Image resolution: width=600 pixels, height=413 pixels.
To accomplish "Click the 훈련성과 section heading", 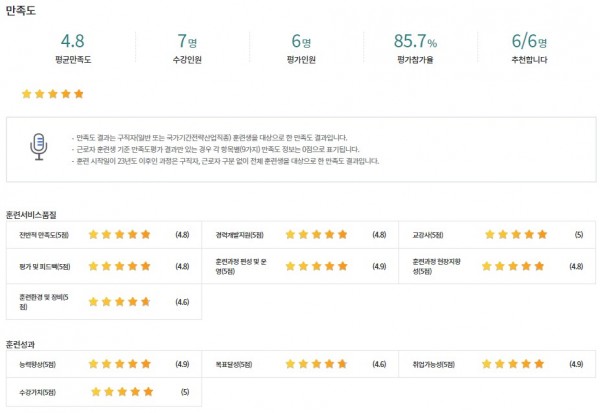I will click(x=20, y=344).
